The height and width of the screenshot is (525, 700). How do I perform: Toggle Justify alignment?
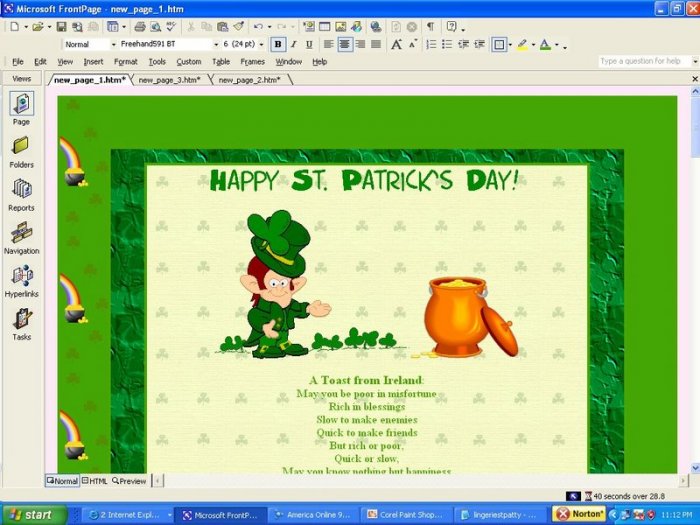click(376, 44)
